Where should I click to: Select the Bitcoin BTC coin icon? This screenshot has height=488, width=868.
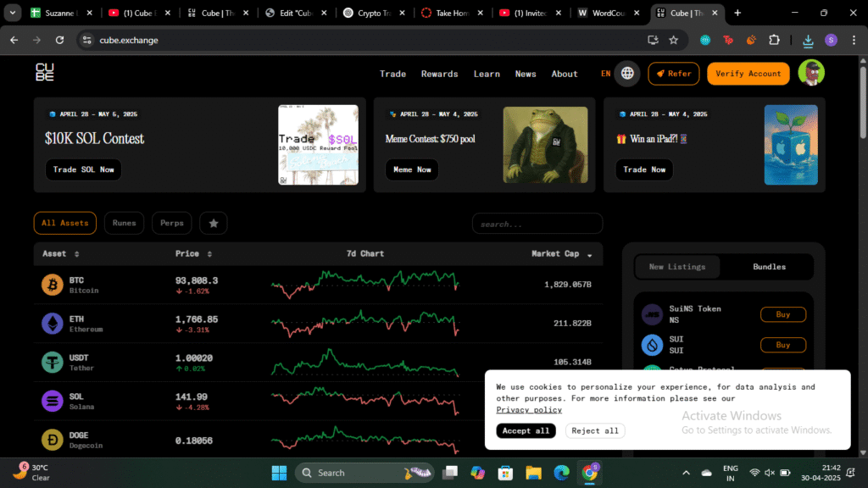(53, 285)
